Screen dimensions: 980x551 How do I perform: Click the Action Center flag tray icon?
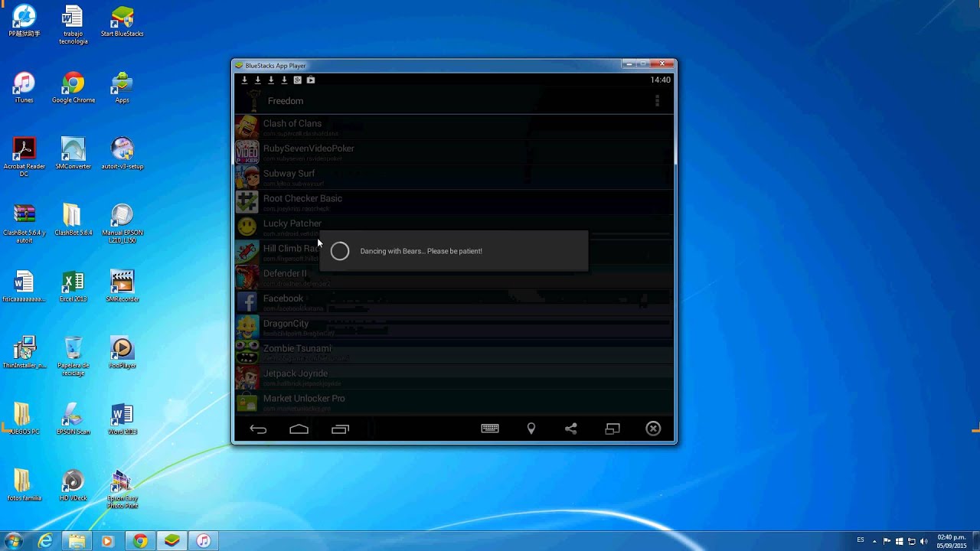point(887,541)
